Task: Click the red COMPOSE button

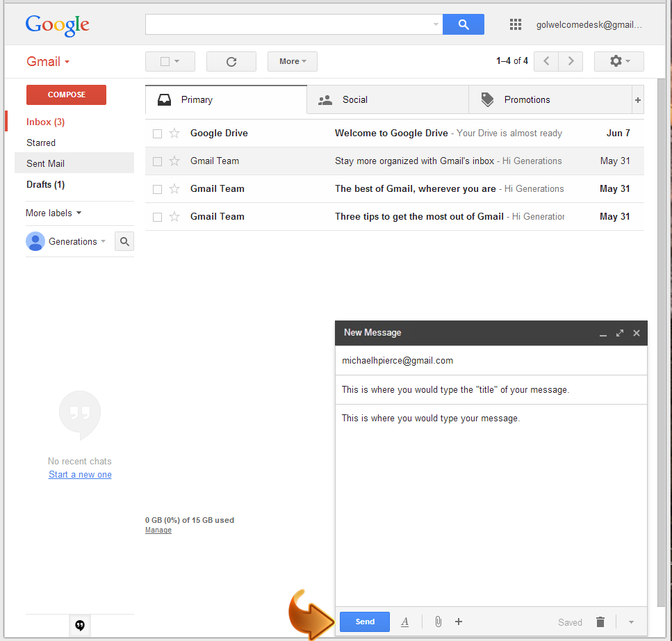Action: tap(67, 95)
